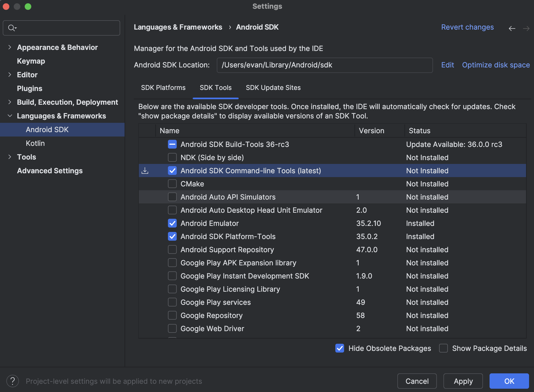This screenshot has width=534, height=392.
Task: Select Google Play APK Expansion library checkbox
Action: tap(172, 263)
